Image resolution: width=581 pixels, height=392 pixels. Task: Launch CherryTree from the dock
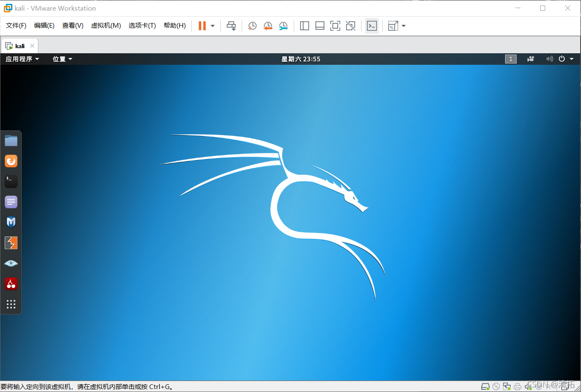11,284
